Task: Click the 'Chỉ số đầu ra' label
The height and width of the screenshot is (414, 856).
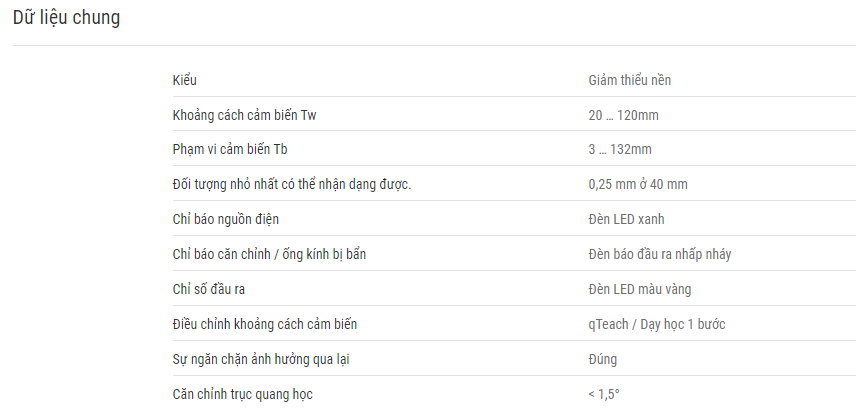Action: pyautogui.click(x=209, y=289)
